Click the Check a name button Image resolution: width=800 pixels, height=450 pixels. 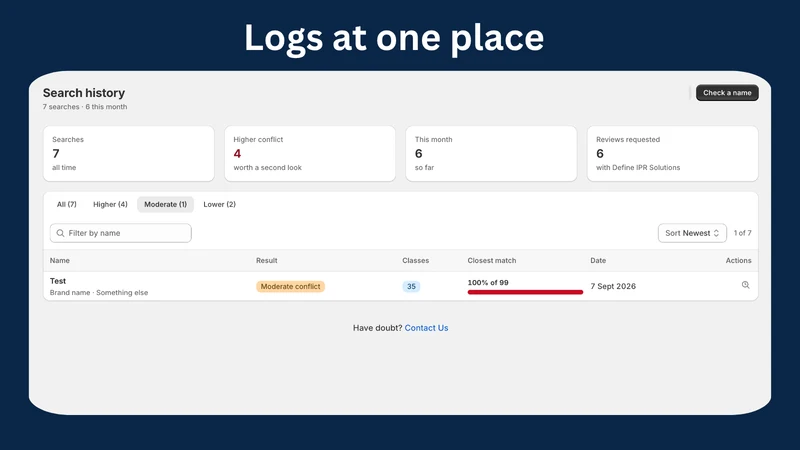(x=727, y=93)
